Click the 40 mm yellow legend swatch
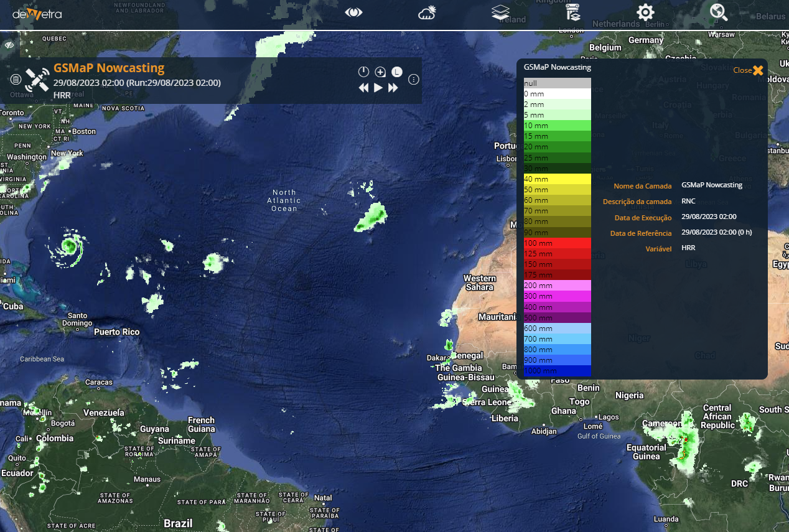 557,179
